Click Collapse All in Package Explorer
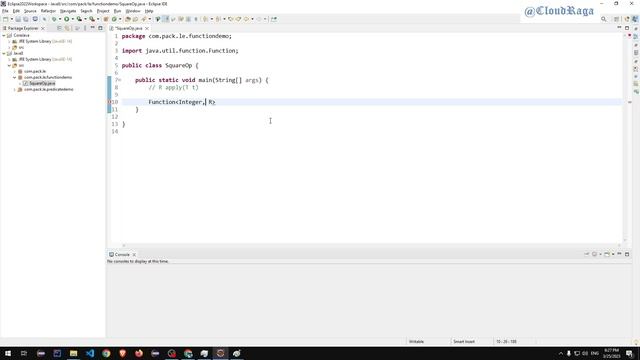The height and width of the screenshot is (360, 640). [x=60, y=28]
